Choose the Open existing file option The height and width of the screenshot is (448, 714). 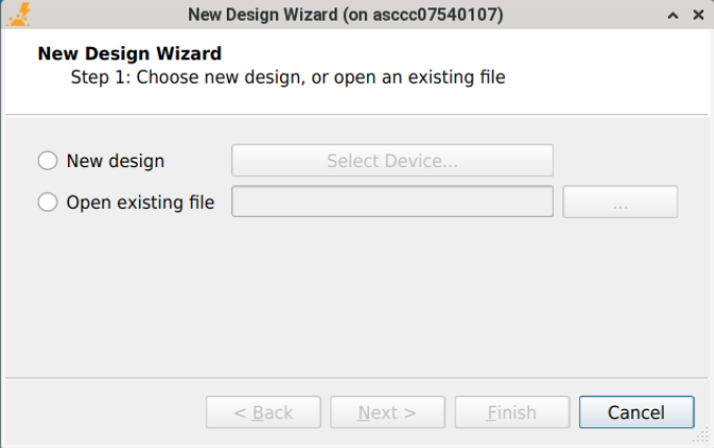point(47,203)
